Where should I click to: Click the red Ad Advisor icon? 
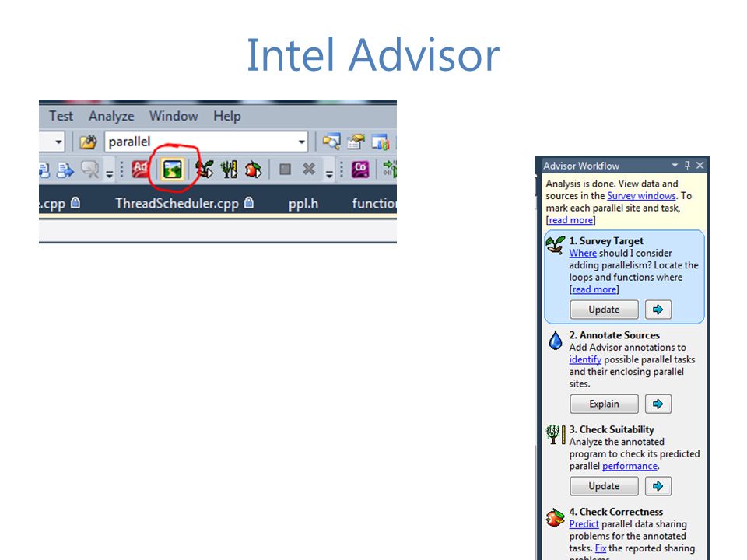pyautogui.click(x=140, y=169)
